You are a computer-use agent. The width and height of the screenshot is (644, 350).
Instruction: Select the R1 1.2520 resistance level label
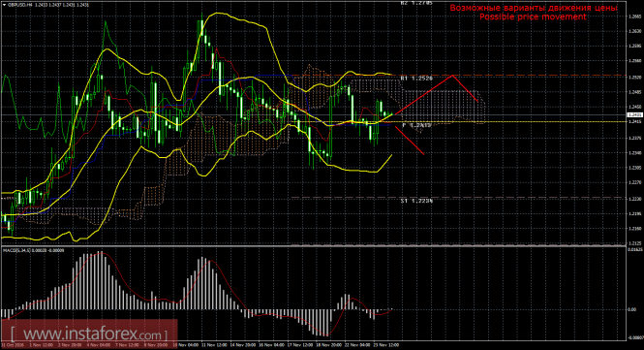coord(416,78)
